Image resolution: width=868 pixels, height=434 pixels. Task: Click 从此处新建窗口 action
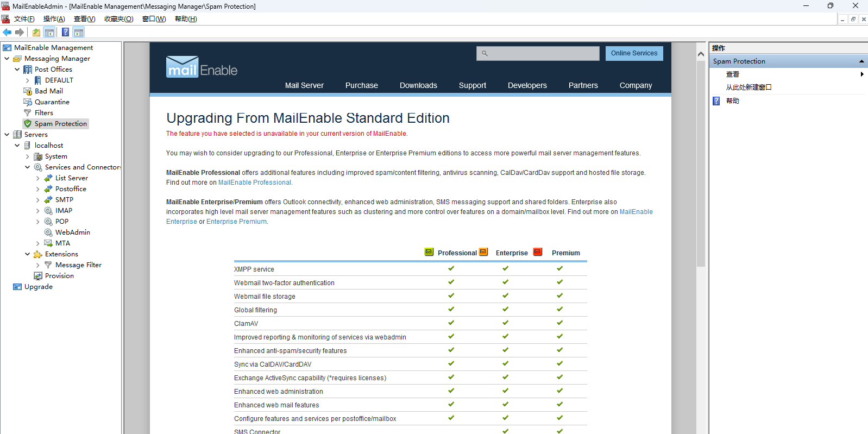pyautogui.click(x=749, y=87)
